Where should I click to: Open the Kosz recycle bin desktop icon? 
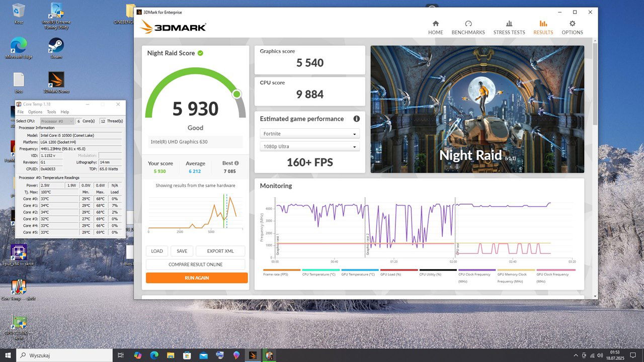click(x=19, y=14)
